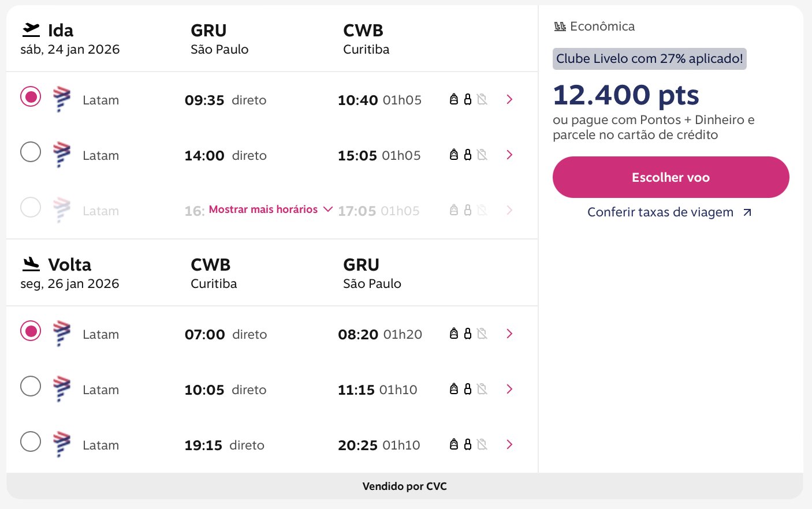The width and height of the screenshot is (812, 509).
Task: Click the Latam logo on 09:35 flight
Action: click(62, 99)
